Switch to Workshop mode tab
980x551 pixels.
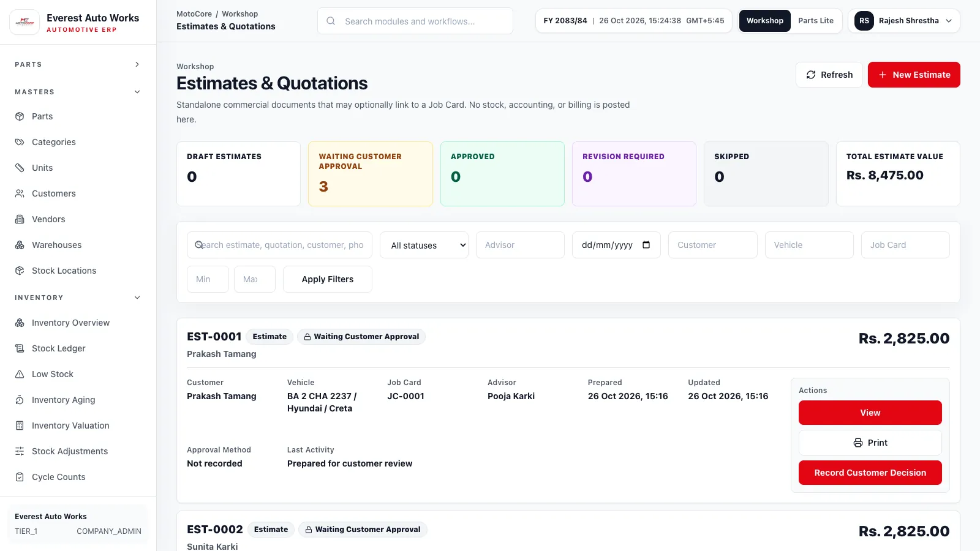pos(764,21)
